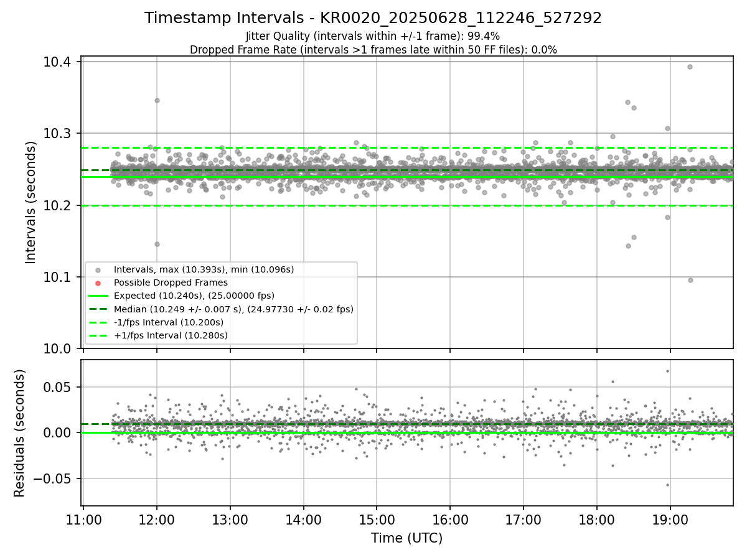The width and height of the screenshot is (747, 560).
Task: Click the red dot marker beside 'Possible Dropped Frames'
Action: click(x=98, y=283)
